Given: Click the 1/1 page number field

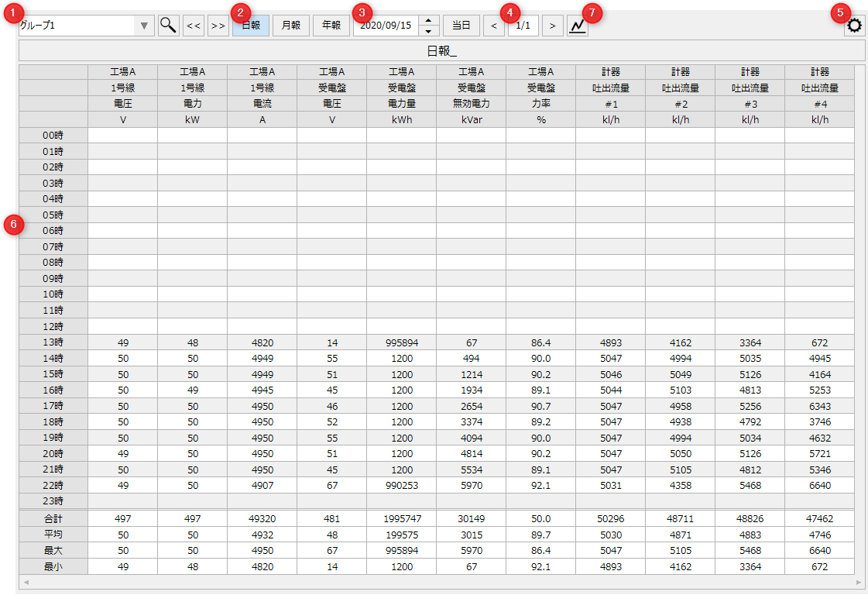Looking at the screenshot, I should tap(523, 25).
